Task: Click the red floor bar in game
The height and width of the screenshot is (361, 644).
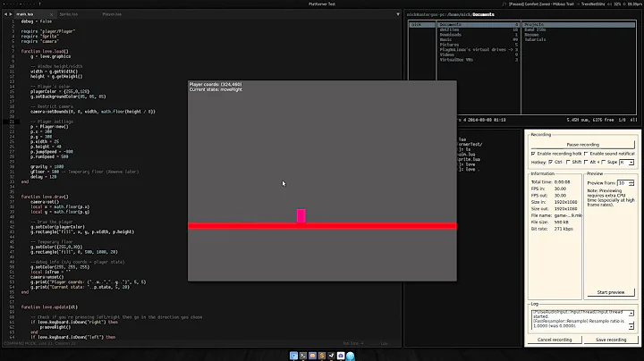Action: point(322,226)
